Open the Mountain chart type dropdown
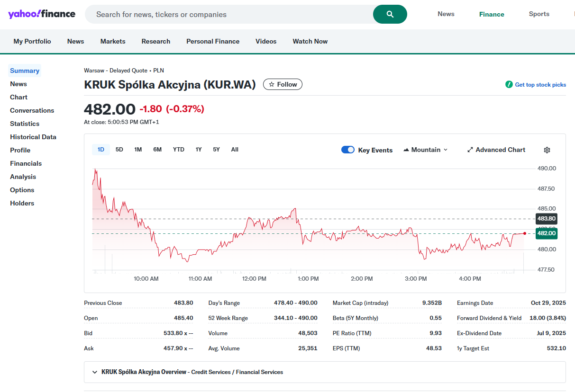 [x=425, y=150]
